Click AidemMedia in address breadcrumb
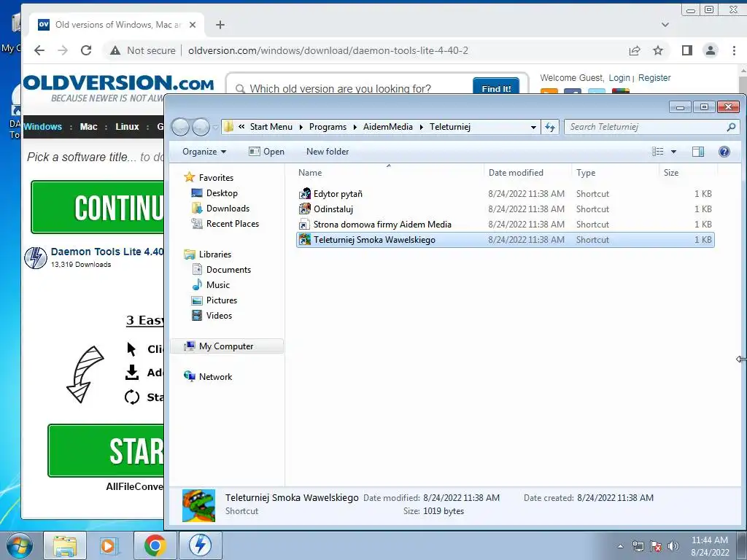The height and width of the screenshot is (560, 747). (x=388, y=127)
